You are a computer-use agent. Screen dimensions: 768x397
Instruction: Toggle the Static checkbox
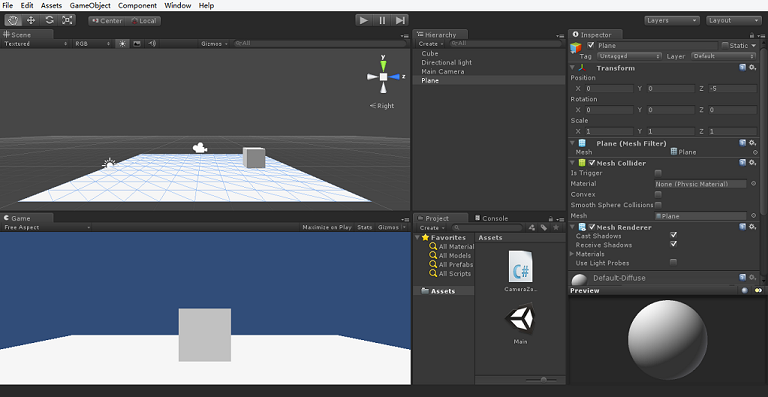[725, 46]
